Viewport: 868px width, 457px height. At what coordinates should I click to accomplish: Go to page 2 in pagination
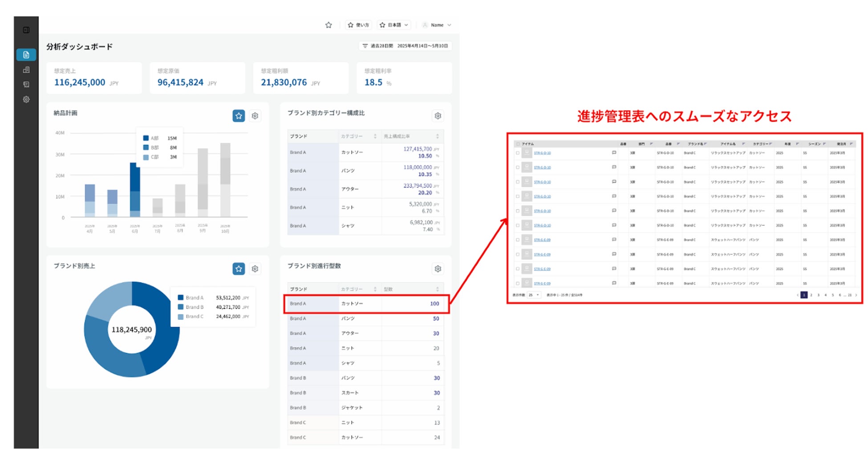(x=811, y=295)
